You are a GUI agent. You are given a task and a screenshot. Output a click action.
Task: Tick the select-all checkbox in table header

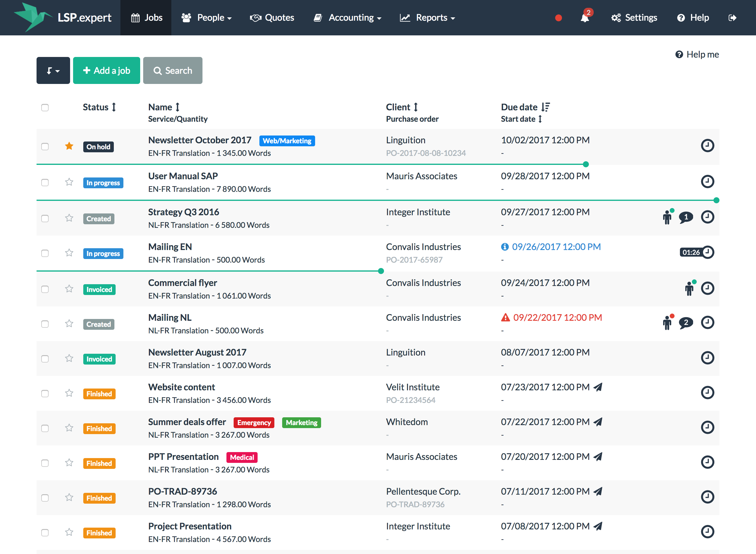point(45,107)
